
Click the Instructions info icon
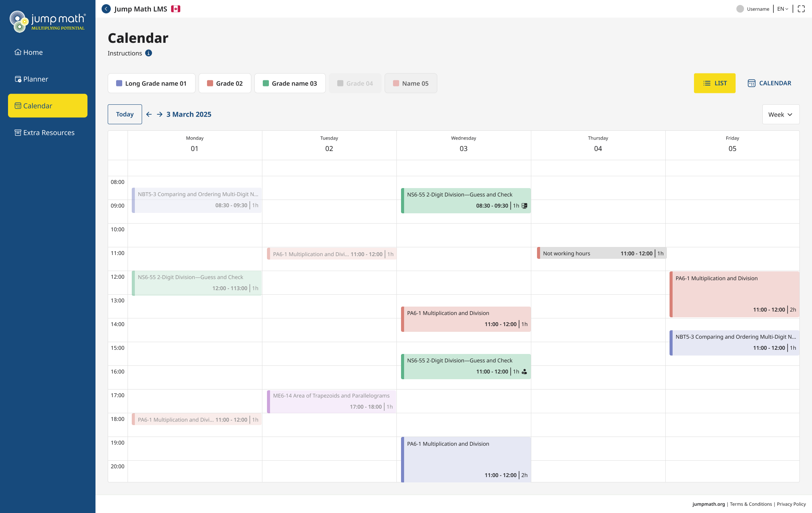point(149,53)
